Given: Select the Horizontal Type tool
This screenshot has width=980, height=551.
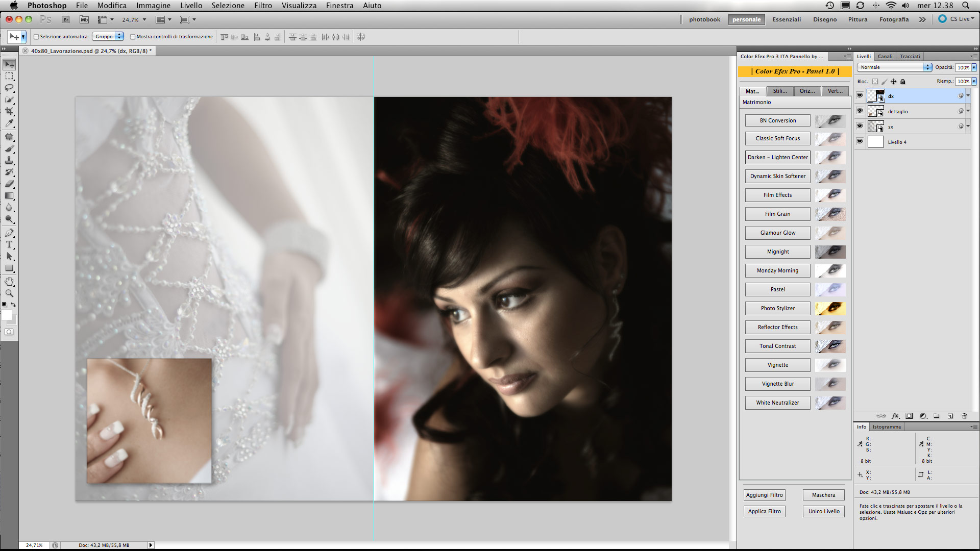Looking at the screenshot, I should 9,244.
